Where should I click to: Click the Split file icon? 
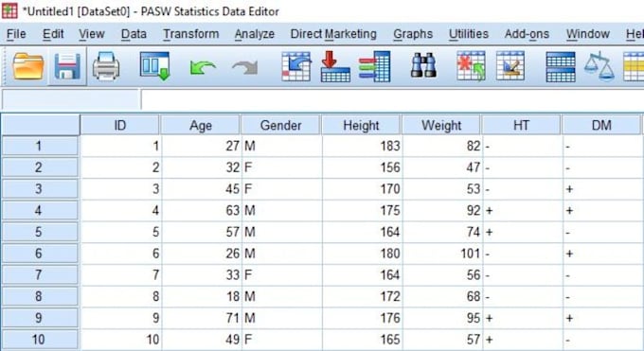[561, 66]
